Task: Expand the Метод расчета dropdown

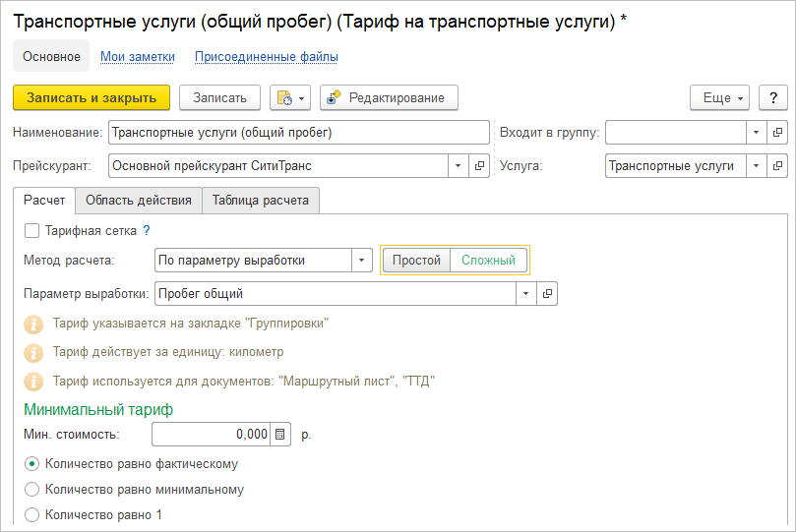Action: tap(362, 261)
